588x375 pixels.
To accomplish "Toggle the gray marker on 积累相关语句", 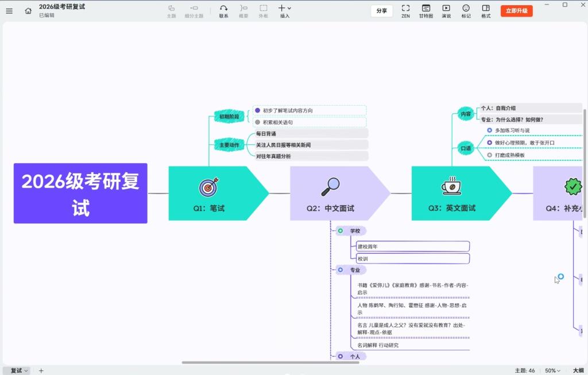I will [258, 122].
